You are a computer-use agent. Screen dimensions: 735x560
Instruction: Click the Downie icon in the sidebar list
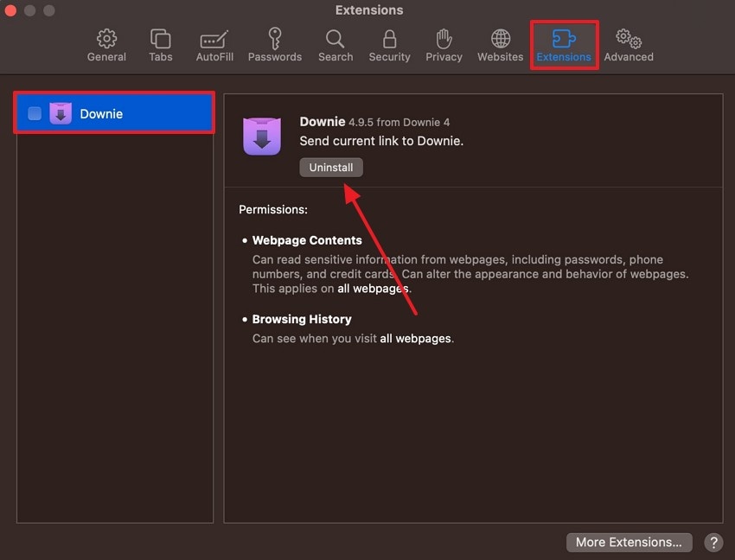point(61,113)
